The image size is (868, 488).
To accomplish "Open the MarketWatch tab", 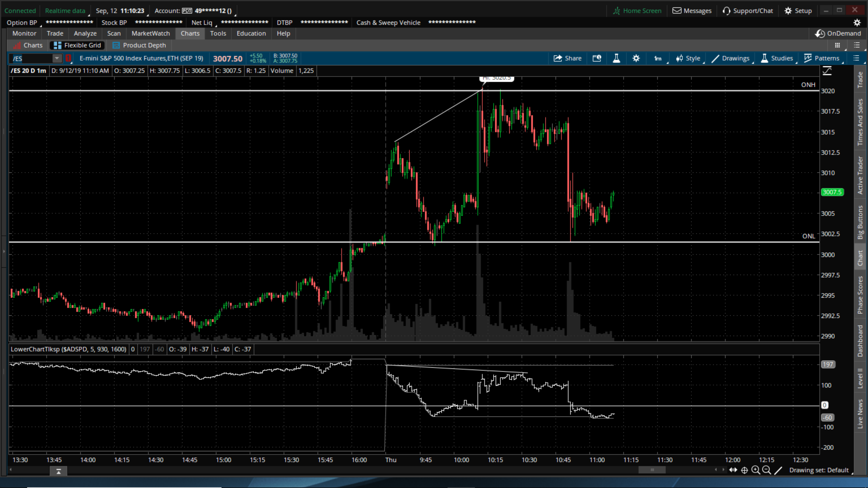I will [151, 33].
